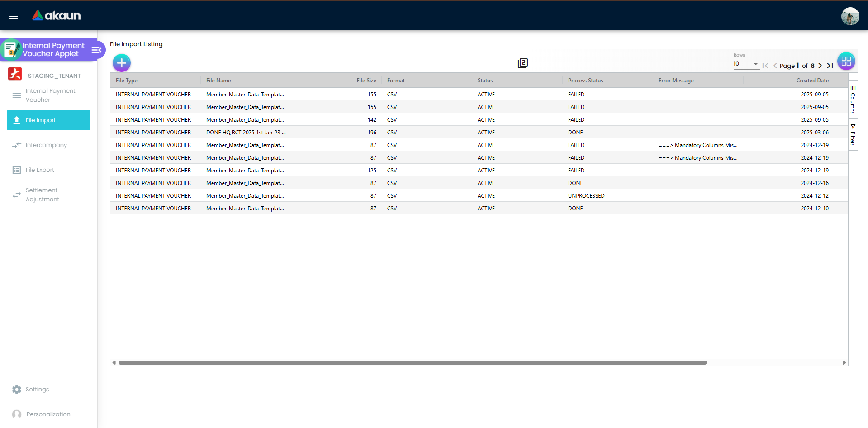
Task: Open File Export from the sidebar
Action: pos(17,170)
